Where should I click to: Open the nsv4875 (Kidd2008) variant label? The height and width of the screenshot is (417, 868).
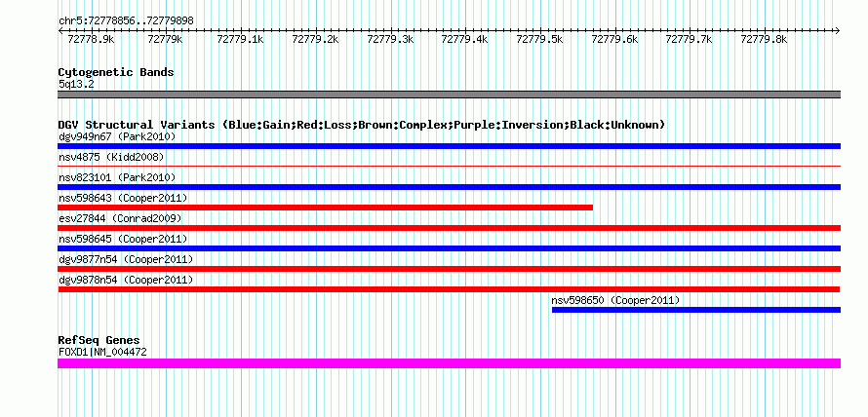coord(111,157)
